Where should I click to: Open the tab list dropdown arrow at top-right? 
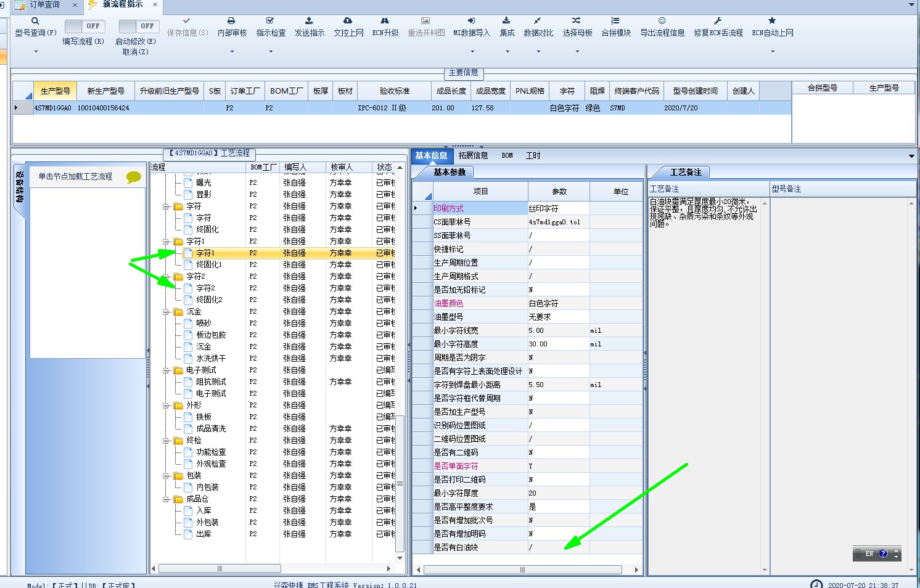911,4
